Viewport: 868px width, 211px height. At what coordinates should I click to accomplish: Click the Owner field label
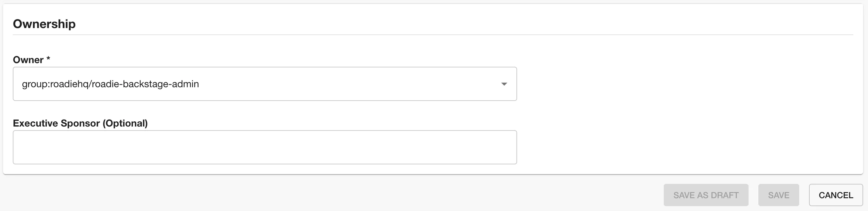[28, 60]
